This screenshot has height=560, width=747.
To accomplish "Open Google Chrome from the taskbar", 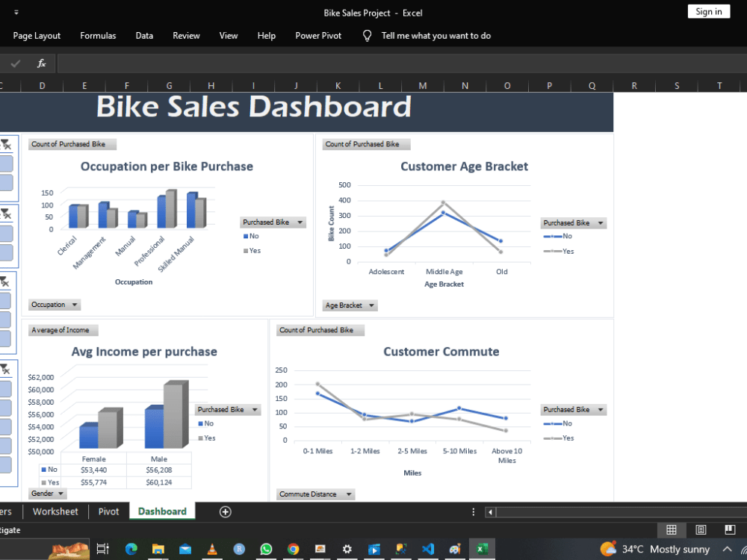I will point(293,549).
